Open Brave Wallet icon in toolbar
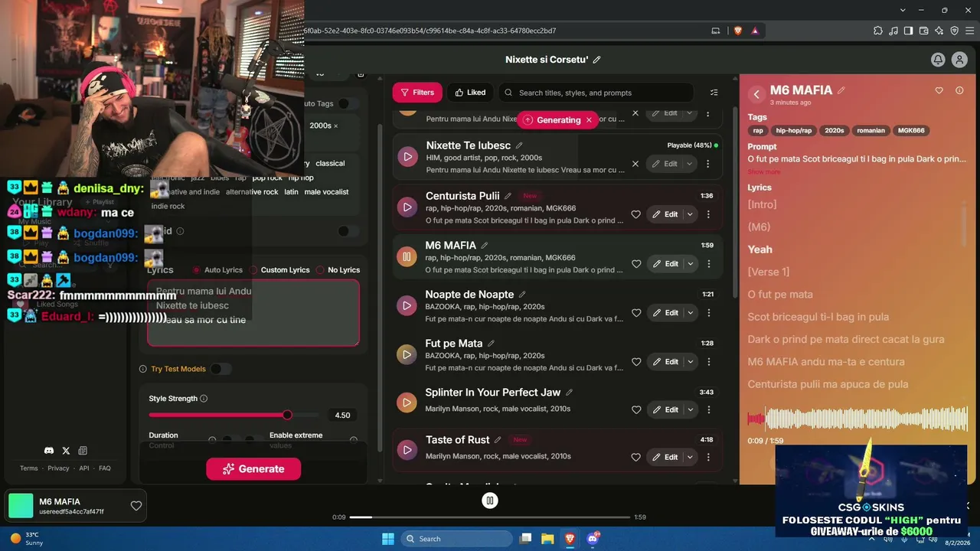Viewport: 980px width, 551px height. pos(924,31)
